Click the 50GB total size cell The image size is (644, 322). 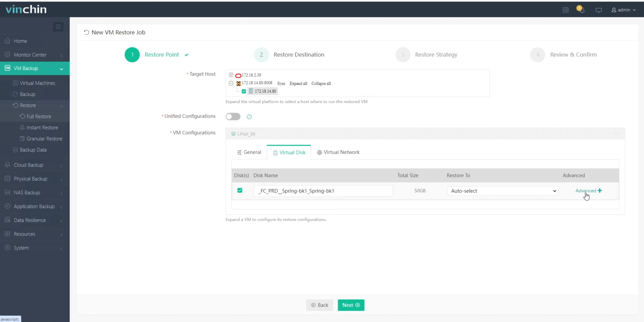click(420, 191)
